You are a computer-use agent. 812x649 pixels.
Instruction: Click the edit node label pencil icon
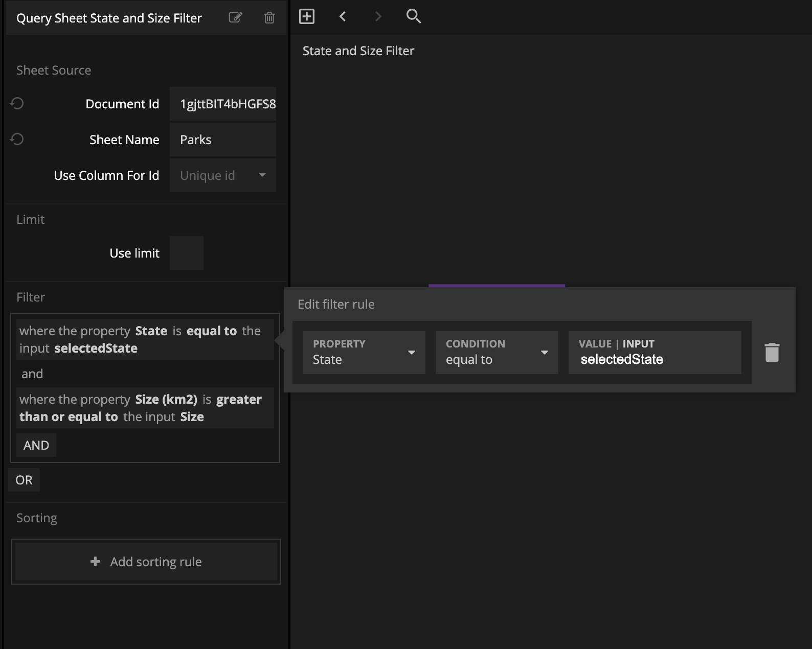click(x=235, y=18)
